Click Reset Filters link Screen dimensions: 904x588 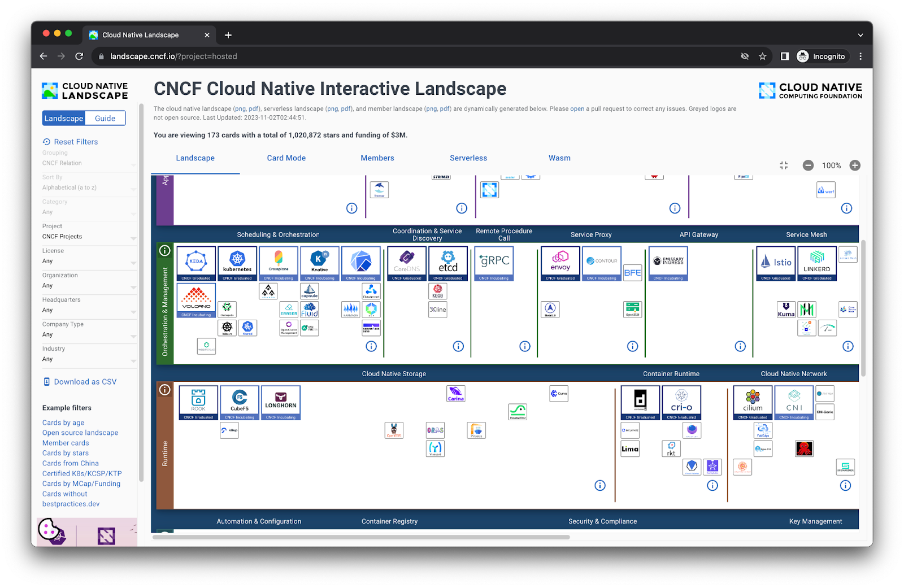coord(71,142)
